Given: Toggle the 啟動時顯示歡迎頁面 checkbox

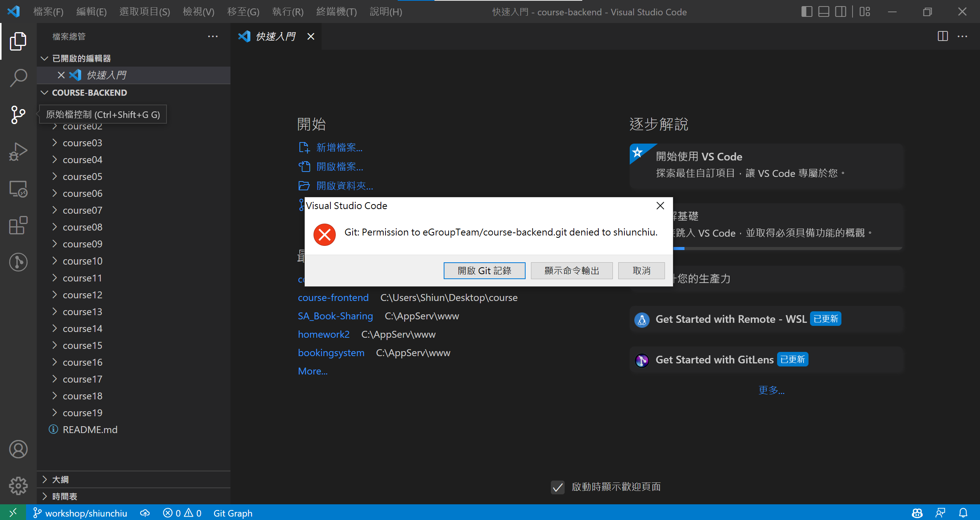Looking at the screenshot, I should 557,487.
